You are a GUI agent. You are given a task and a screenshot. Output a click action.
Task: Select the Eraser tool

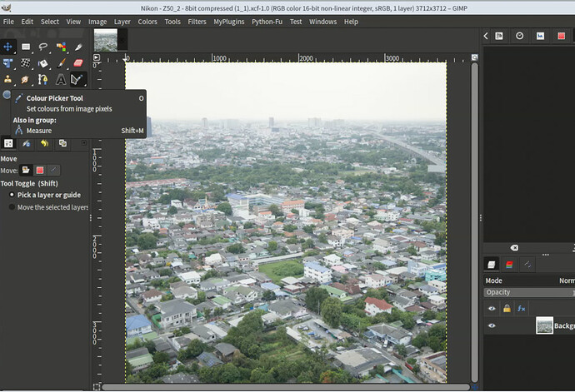78,63
